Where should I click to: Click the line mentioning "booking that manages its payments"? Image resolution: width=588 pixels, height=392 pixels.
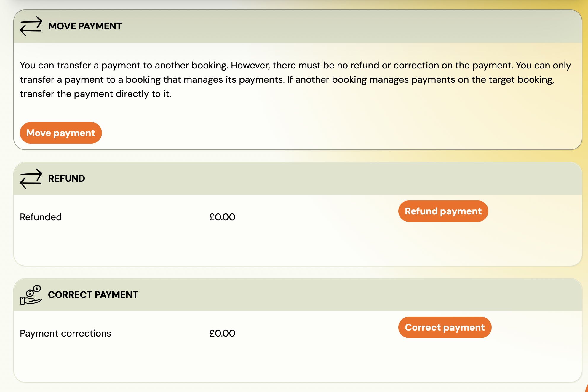pos(287,79)
